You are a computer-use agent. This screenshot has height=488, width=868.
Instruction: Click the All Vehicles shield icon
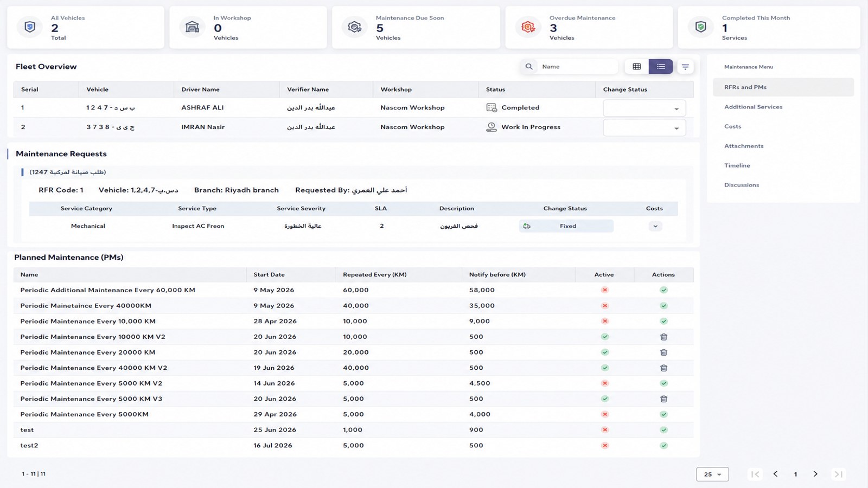(30, 27)
